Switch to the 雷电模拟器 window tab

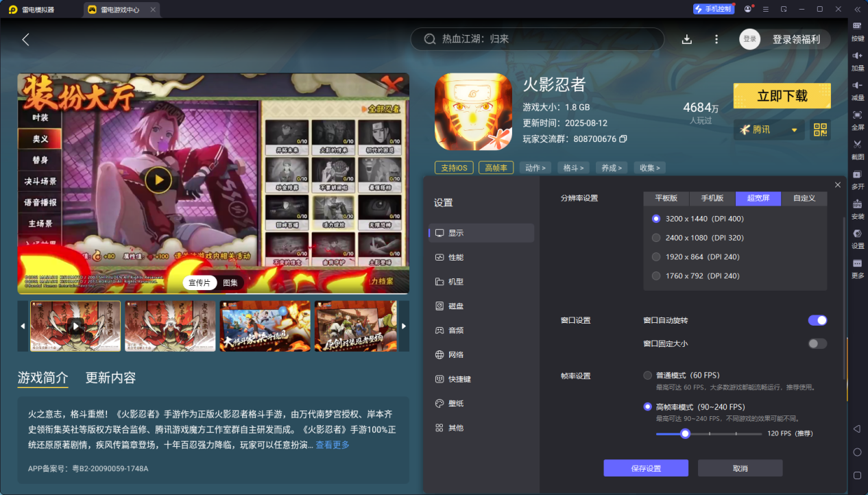40,10
